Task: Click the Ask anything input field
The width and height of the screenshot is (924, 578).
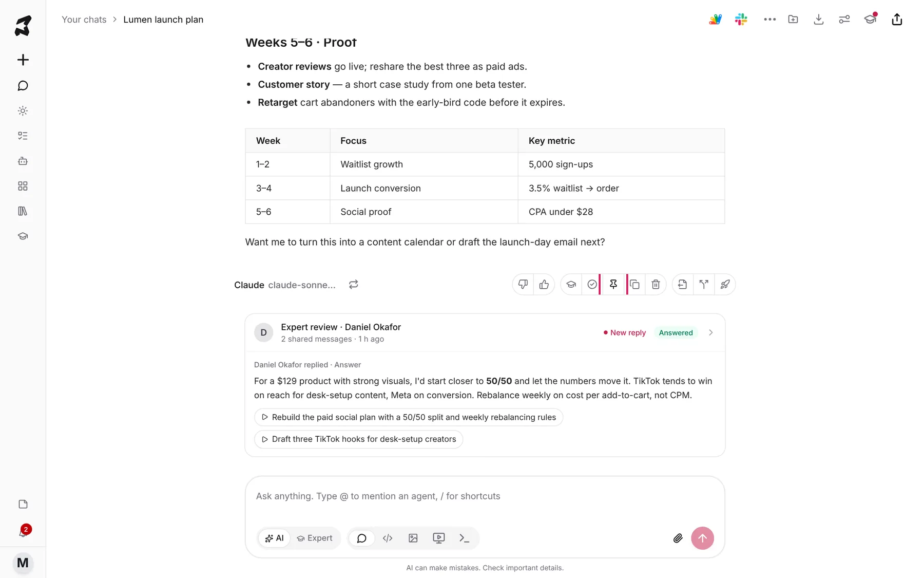Action: click(x=485, y=496)
